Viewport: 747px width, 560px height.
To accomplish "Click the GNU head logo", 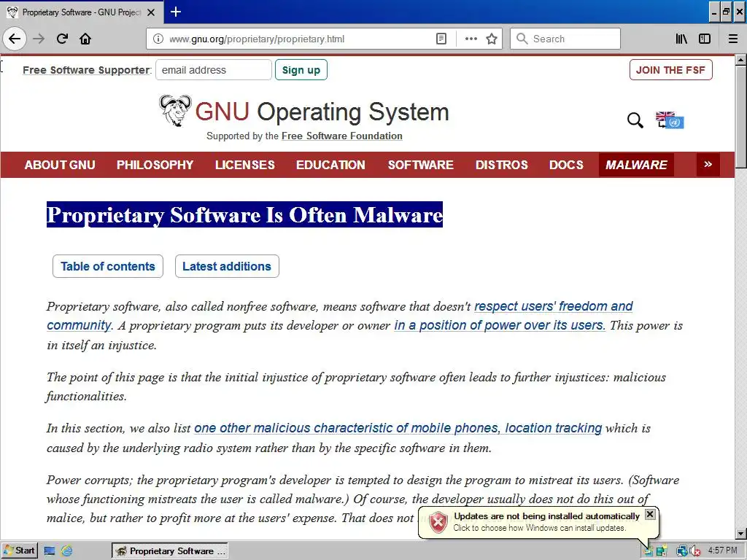I will coord(176,111).
